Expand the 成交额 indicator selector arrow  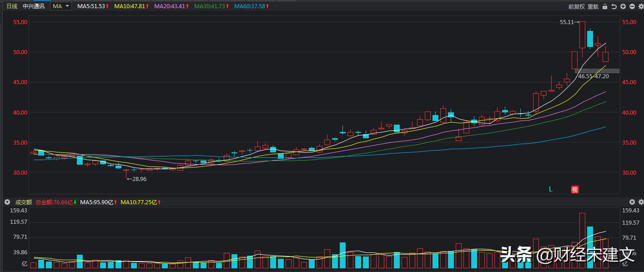pyautogui.click(x=7, y=202)
